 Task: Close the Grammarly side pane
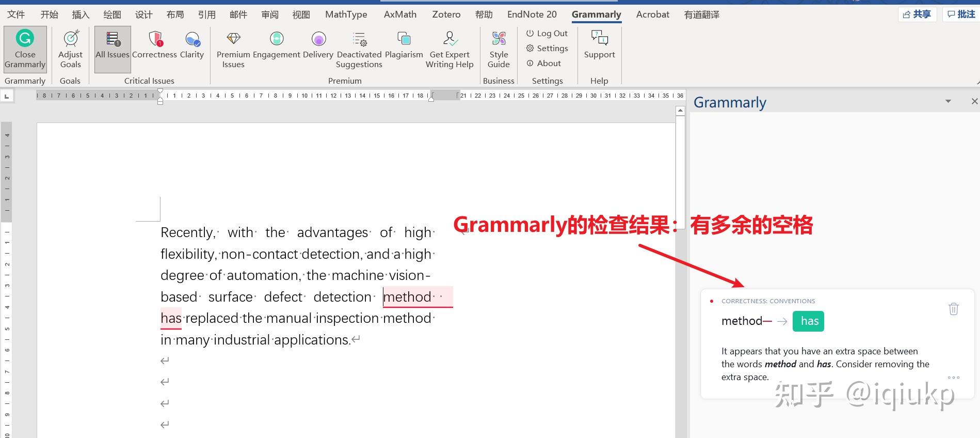[x=974, y=101]
